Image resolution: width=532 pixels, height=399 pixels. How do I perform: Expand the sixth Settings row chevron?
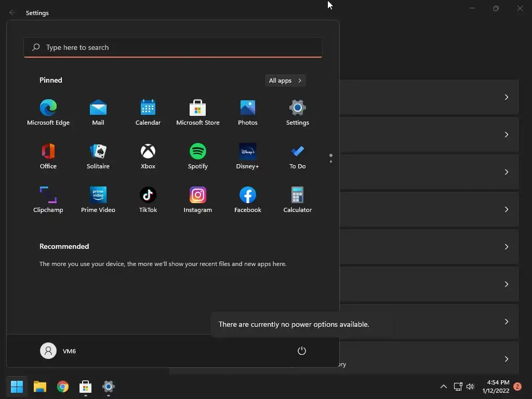pyautogui.click(x=506, y=284)
